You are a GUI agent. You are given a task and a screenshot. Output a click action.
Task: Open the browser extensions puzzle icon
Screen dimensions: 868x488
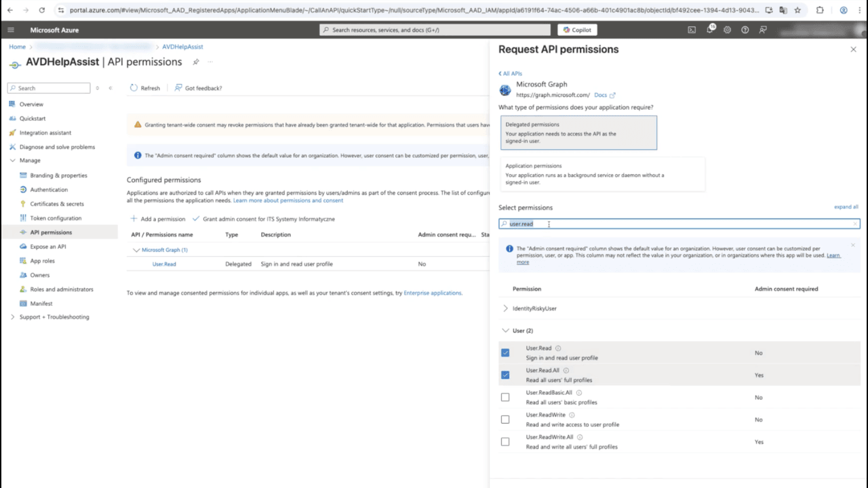click(820, 10)
